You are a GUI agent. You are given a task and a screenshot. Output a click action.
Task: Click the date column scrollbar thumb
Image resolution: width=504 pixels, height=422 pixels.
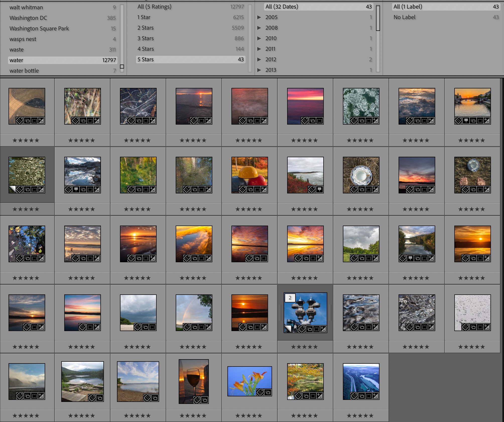coord(378,18)
